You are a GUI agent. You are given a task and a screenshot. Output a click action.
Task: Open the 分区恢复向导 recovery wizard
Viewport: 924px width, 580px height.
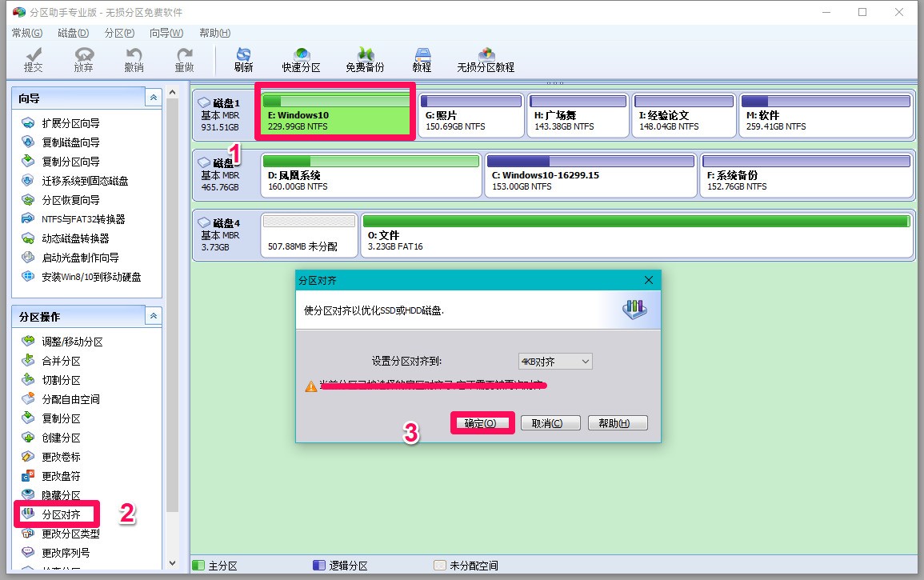64,200
